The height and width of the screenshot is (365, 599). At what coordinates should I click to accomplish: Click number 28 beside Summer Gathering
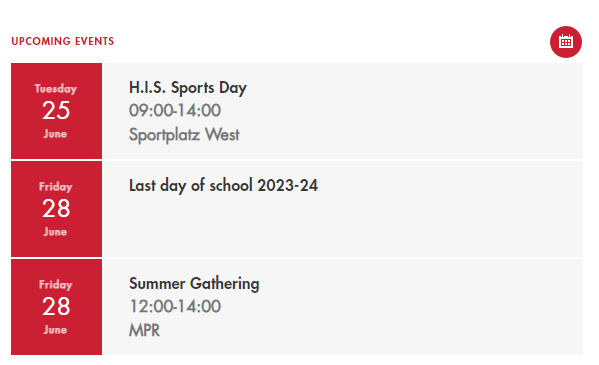pos(56,307)
